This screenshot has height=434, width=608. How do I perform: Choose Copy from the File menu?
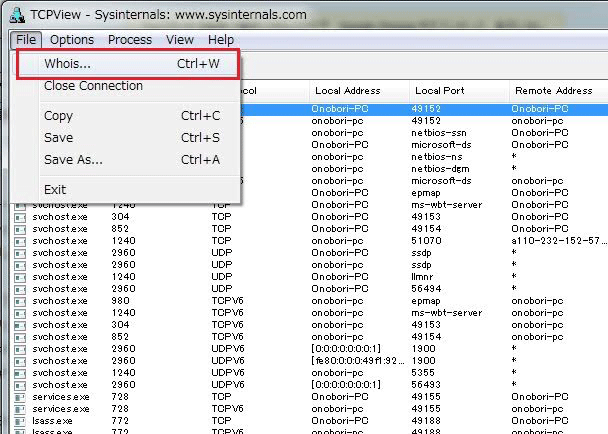(128, 116)
